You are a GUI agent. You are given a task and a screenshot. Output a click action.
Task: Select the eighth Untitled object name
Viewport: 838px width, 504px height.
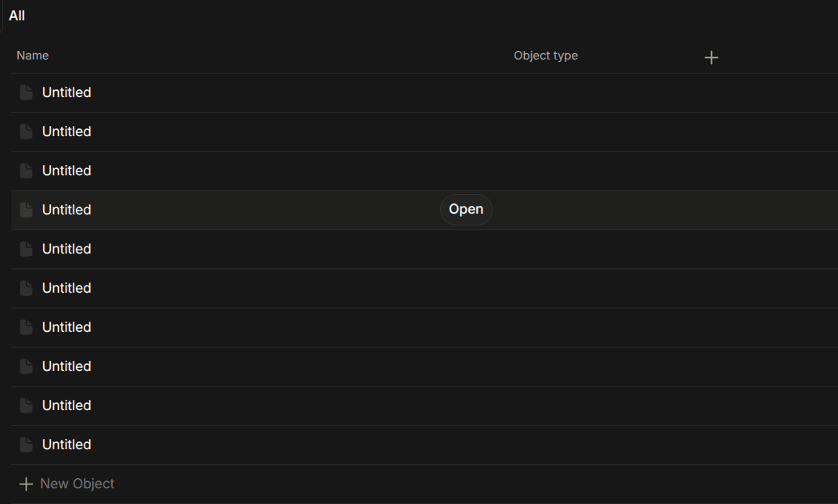pyautogui.click(x=67, y=366)
